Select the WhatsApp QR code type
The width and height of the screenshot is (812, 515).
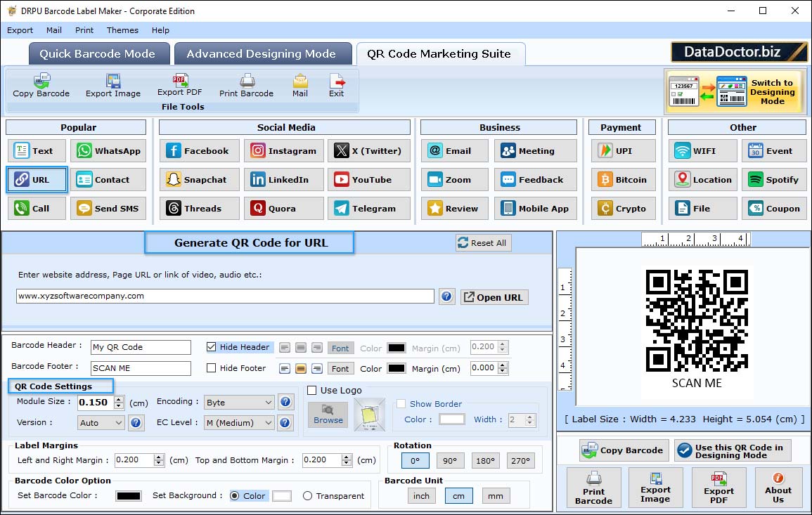pos(108,150)
